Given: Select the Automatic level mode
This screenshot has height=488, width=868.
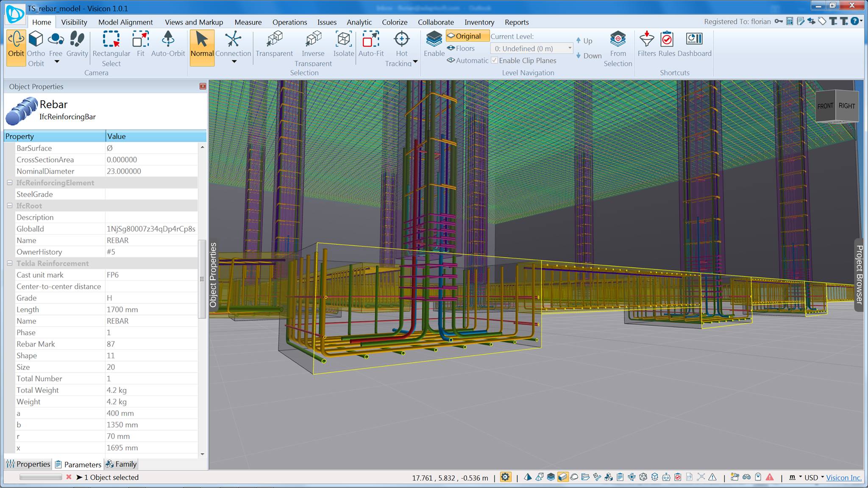Looking at the screenshot, I should click(467, 60).
